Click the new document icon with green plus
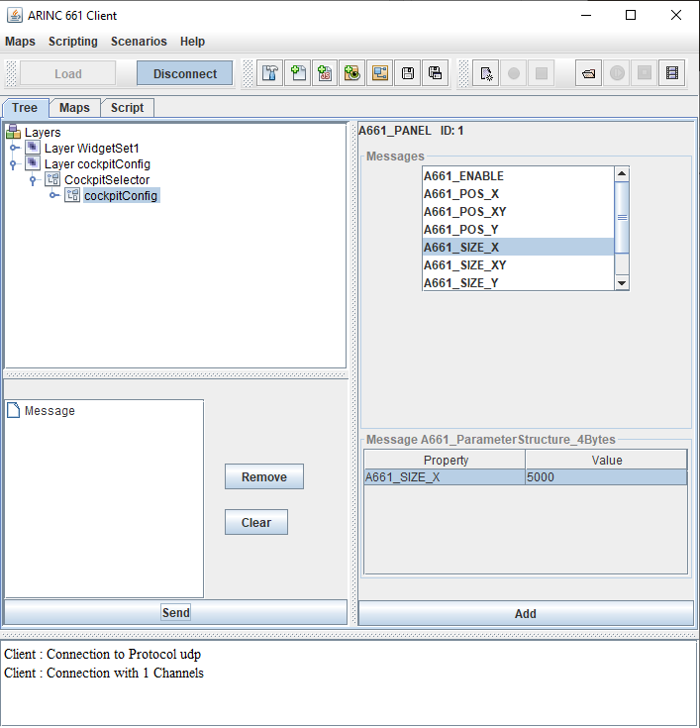The height and width of the screenshot is (728, 700). (x=298, y=73)
